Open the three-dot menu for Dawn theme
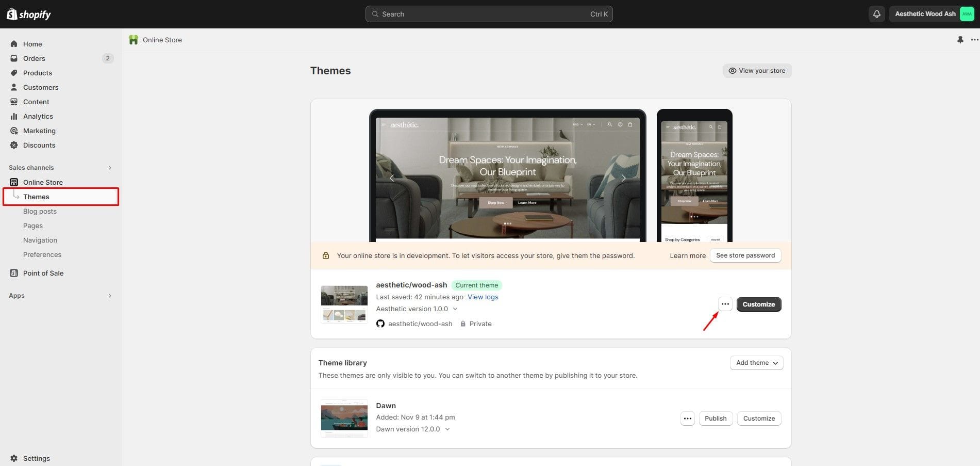Screen dimensions: 980x466 [x=687, y=419]
